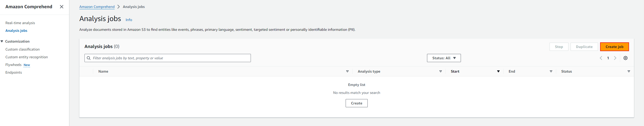Sort by Analysis type column arrow

tap(441, 71)
